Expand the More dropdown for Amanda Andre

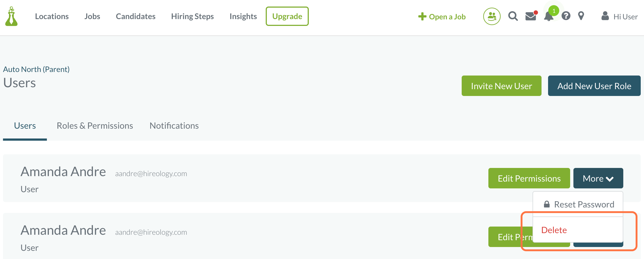598,178
